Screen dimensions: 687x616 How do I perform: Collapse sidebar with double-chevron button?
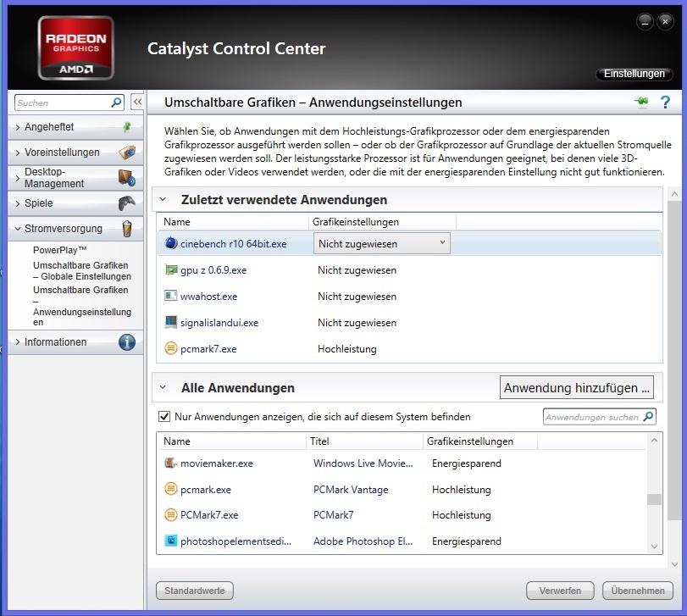pos(137,102)
